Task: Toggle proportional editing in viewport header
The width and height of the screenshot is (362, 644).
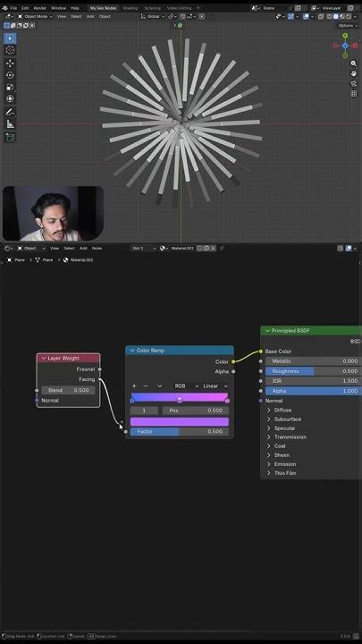Action: tap(202, 16)
